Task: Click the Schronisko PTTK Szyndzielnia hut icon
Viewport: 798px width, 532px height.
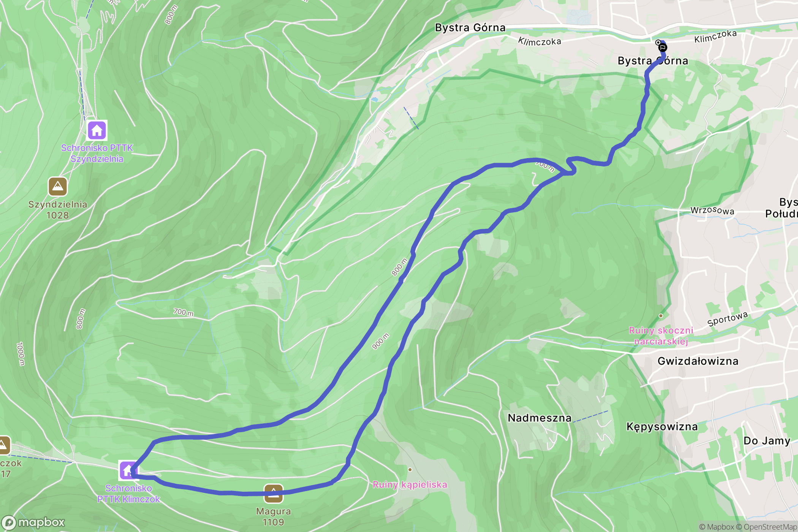Action: click(97, 130)
